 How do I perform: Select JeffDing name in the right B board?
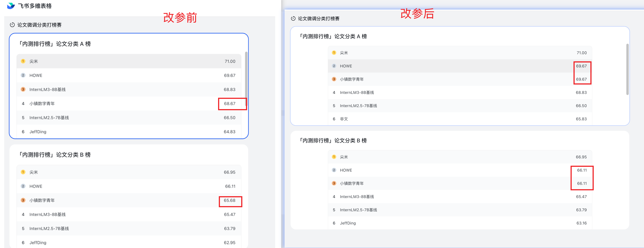[348, 223]
